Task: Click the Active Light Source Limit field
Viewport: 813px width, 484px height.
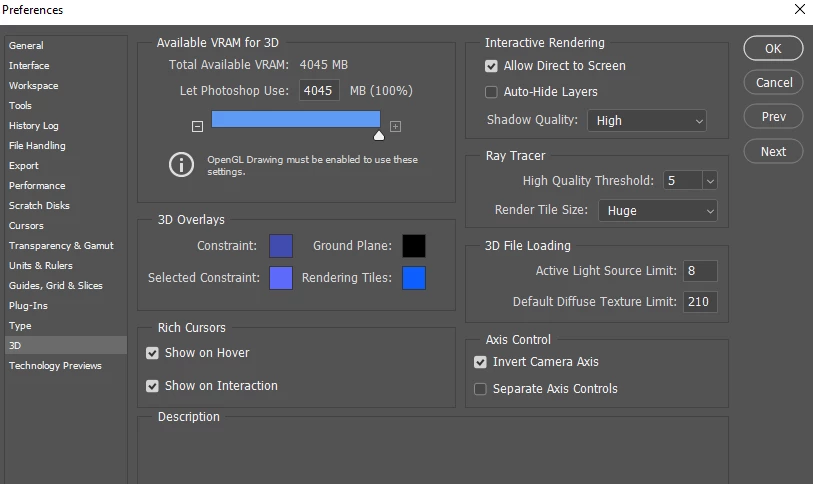Action: [x=700, y=271]
